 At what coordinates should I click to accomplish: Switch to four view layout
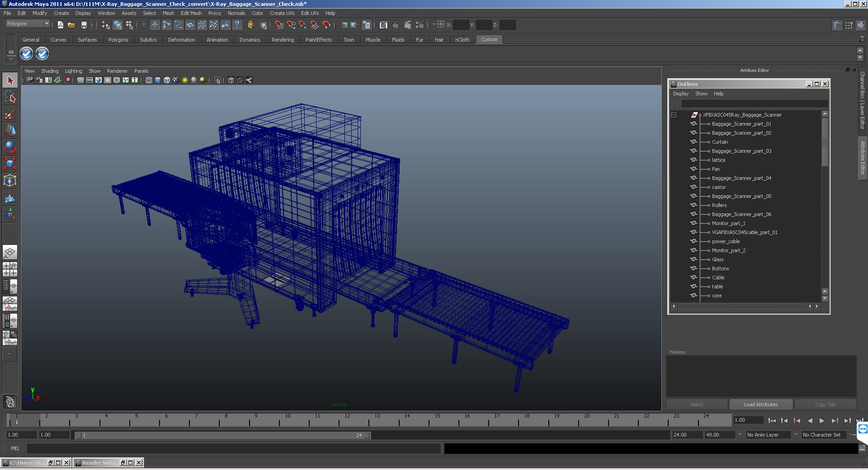pyautogui.click(x=10, y=269)
